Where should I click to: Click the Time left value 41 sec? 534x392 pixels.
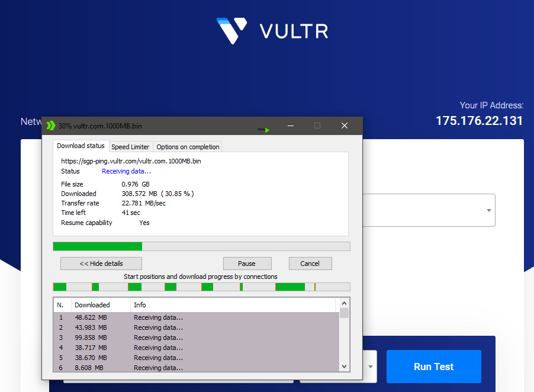click(x=131, y=213)
